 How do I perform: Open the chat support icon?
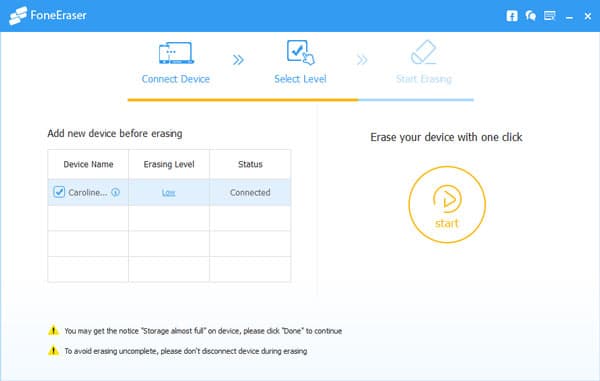click(x=530, y=16)
